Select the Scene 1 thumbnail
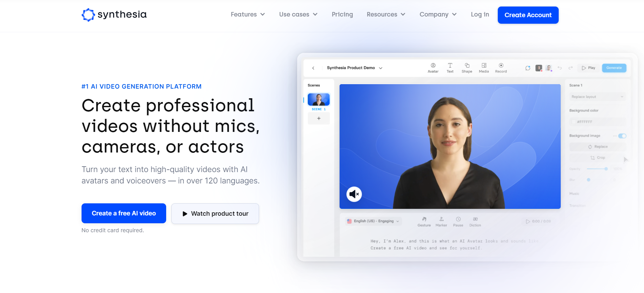The image size is (644, 293). tap(319, 100)
